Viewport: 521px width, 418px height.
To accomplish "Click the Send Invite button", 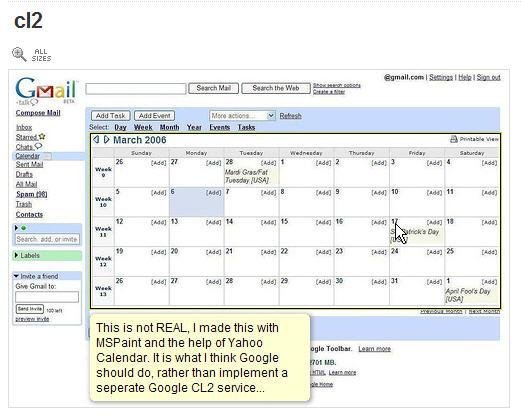I will [x=30, y=309].
